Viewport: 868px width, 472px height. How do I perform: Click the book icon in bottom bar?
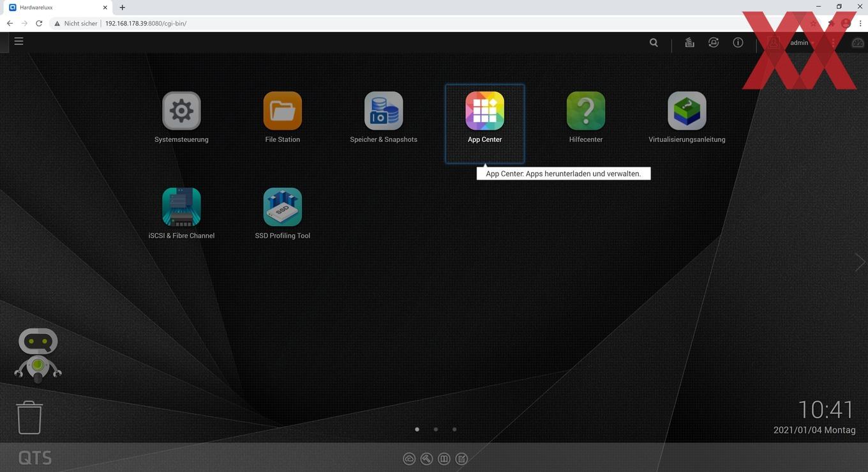[444, 459]
